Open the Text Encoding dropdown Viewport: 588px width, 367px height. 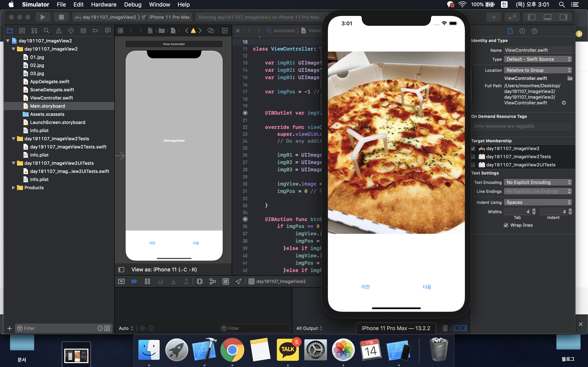tap(538, 182)
